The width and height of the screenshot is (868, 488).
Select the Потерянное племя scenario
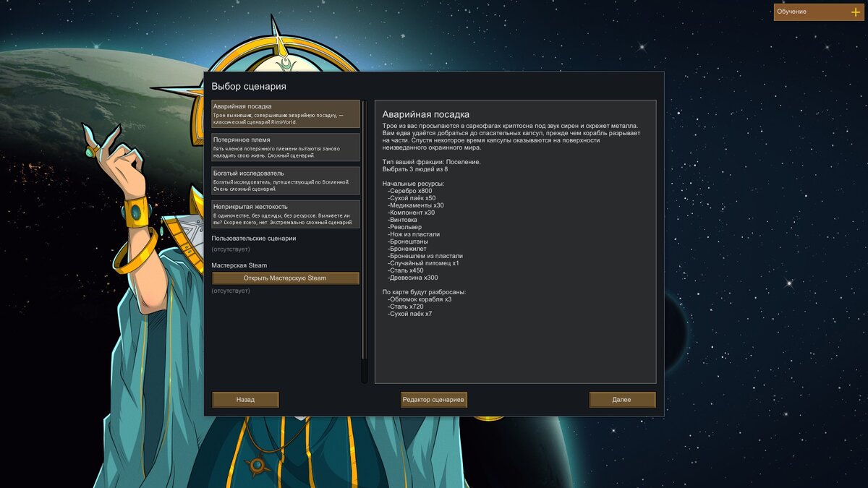tap(286, 147)
